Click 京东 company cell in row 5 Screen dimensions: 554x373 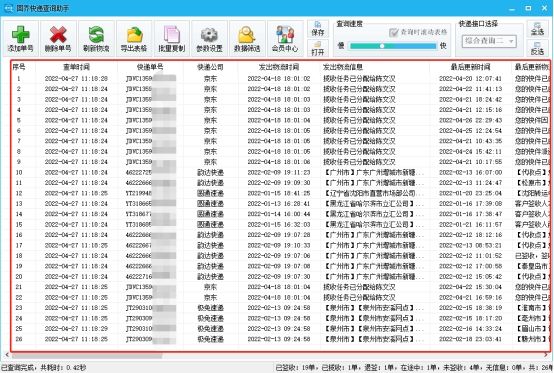(x=210, y=120)
